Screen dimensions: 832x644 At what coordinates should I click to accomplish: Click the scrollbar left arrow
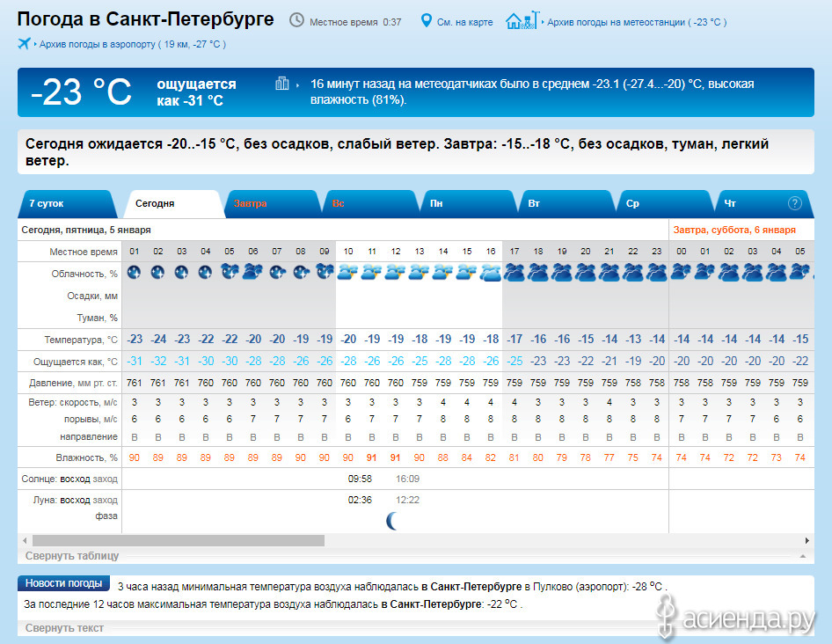[x=25, y=540]
